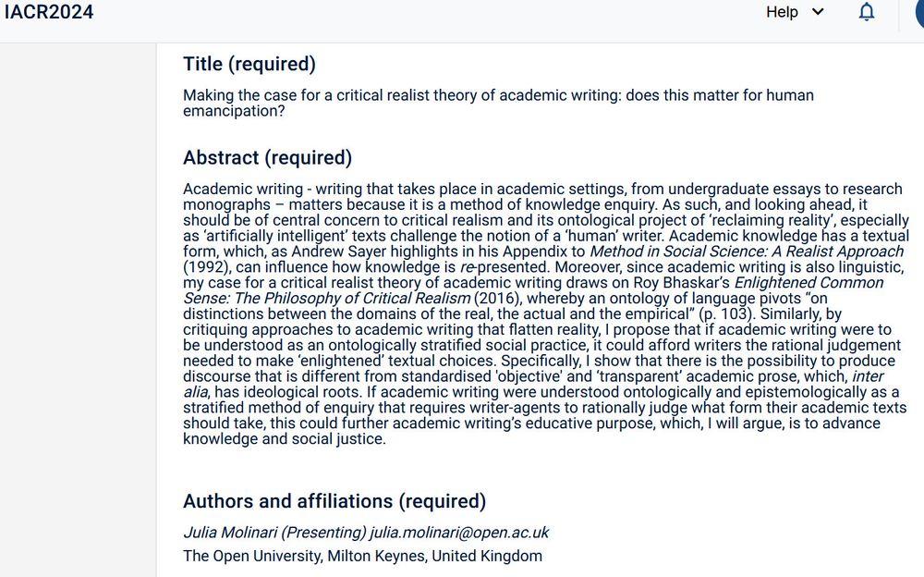
Task: Click the word emancipation in the title
Action: tap(231, 110)
